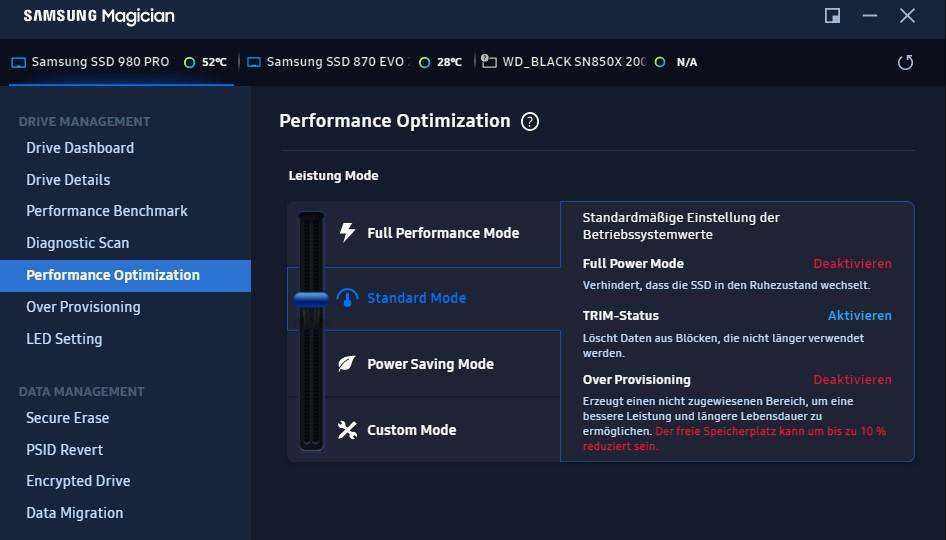This screenshot has width=946, height=540.
Task: Click the Custom Mode tools icon
Action: pos(347,430)
